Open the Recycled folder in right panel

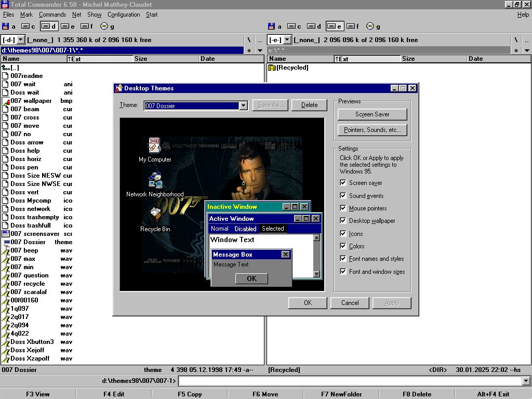tap(291, 68)
